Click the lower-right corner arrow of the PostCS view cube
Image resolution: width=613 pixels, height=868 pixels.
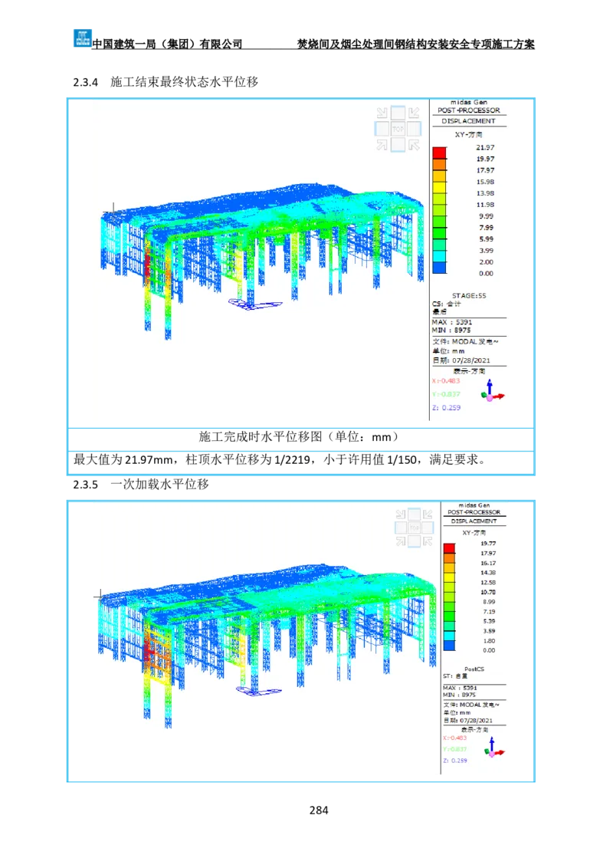tap(428, 541)
